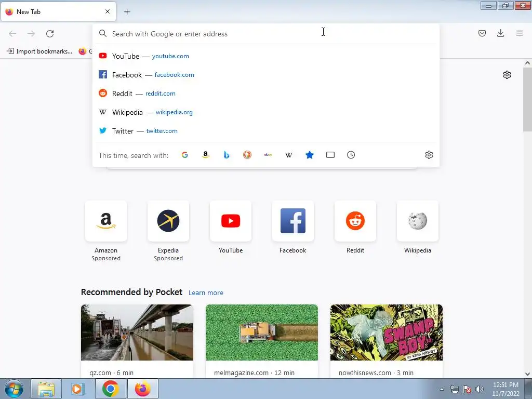The width and height of the screenshot is (532, 399).
Task: Open search settings gear in dropdown
Action: [429, 155]
